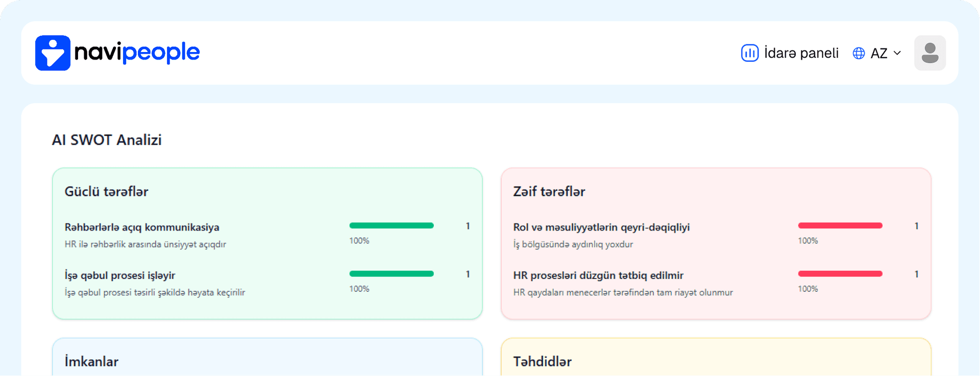The image size is (980, 376).
Task: Click the Rəhbərlərlə açıq kommunikasiya green bar
Action: tap(391, 225)
